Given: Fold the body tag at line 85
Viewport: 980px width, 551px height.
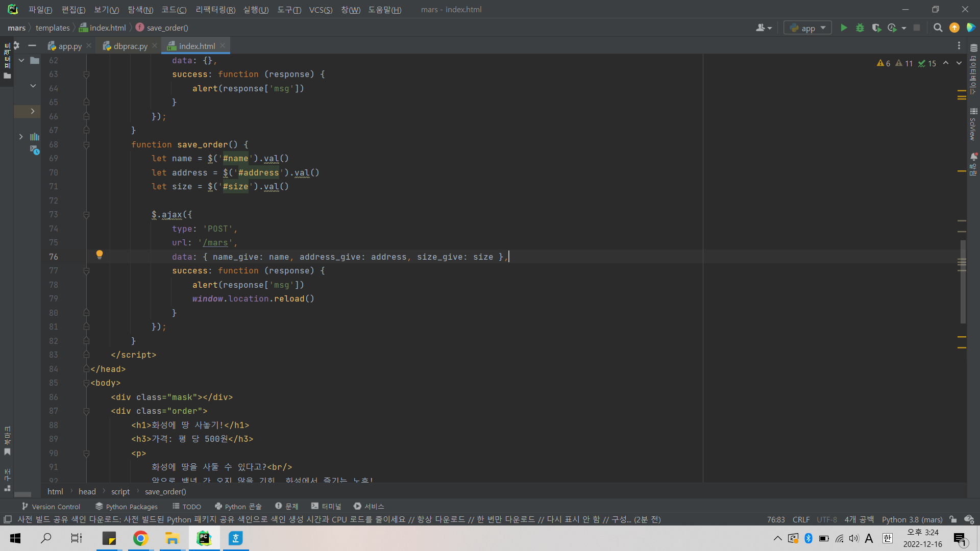Looking at the screenshot, I should 86,383.
